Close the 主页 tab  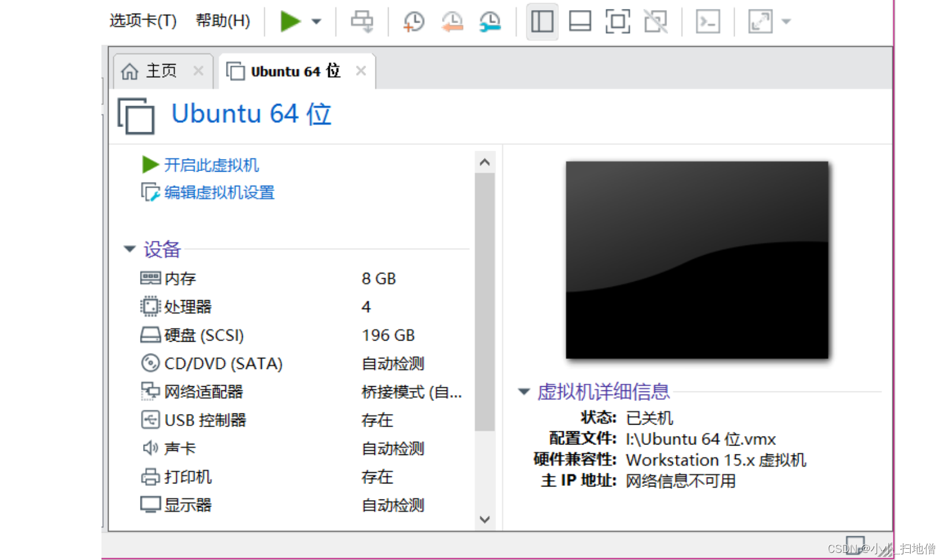click(198, 71)
